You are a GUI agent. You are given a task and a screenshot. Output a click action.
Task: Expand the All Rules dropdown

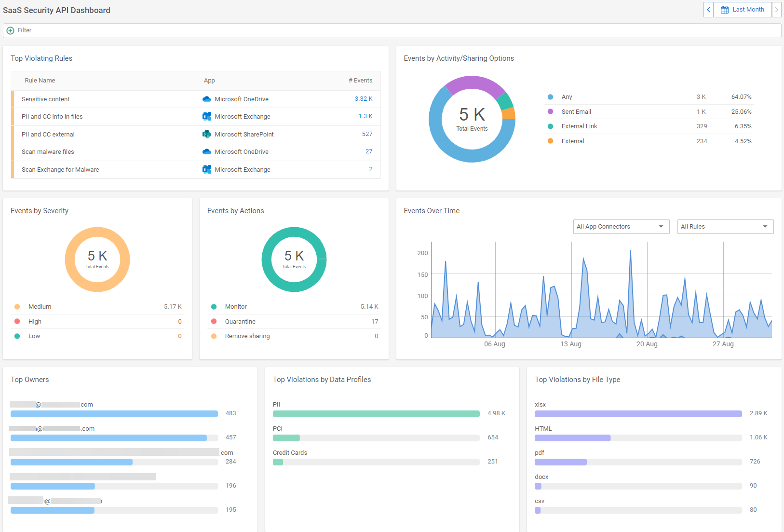tap(725, 226)
